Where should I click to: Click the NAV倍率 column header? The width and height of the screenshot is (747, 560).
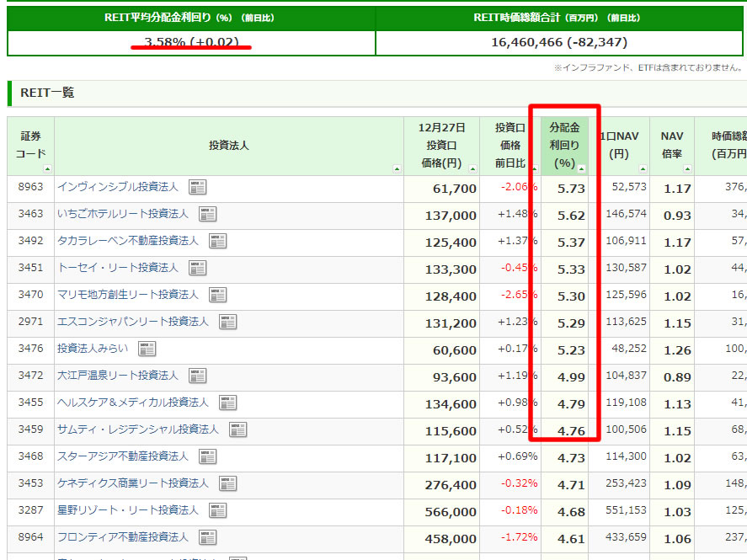[671, 145]
